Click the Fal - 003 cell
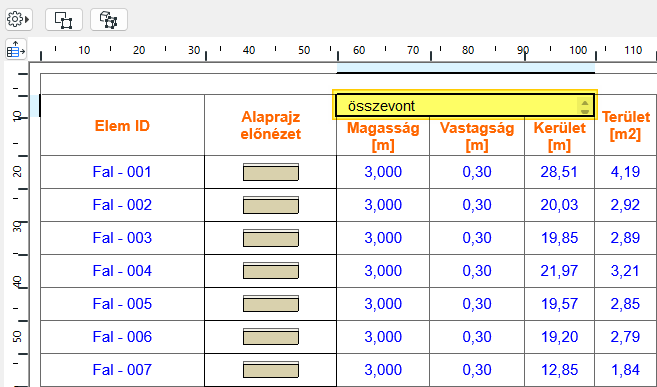Image resolution: width=657 pixels, height=387 pixels. click(x=122, y=238)
